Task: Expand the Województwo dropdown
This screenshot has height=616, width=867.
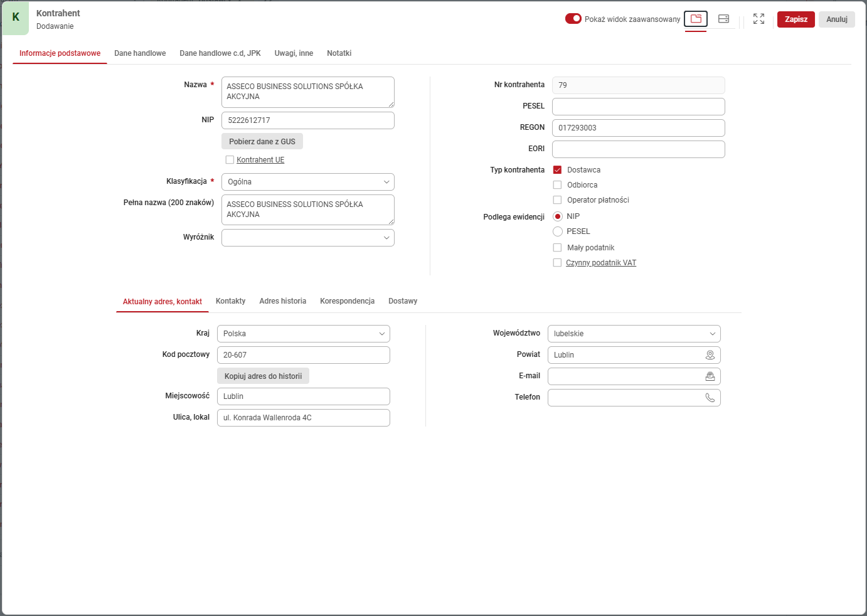Action: [x=634, y=334]
